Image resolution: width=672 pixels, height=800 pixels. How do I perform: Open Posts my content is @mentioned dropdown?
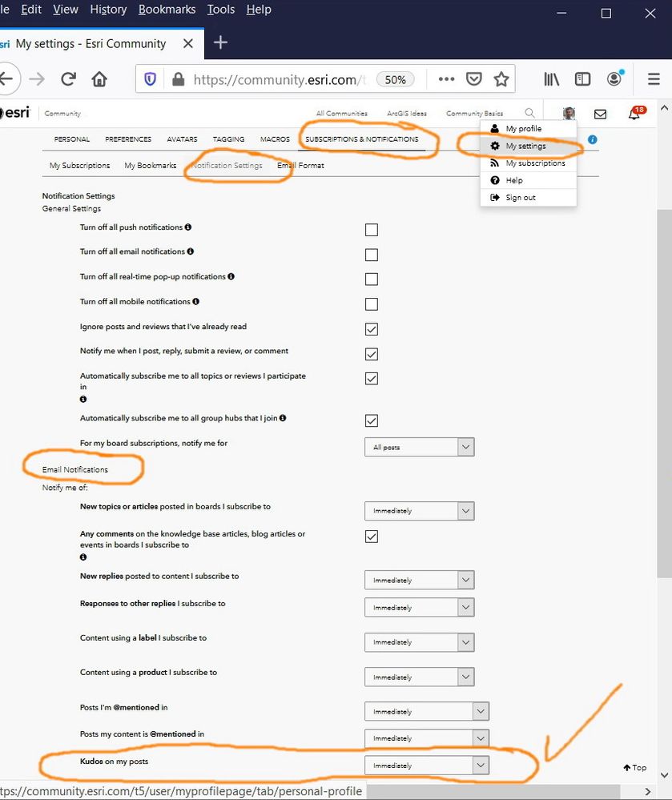point(427,738)
